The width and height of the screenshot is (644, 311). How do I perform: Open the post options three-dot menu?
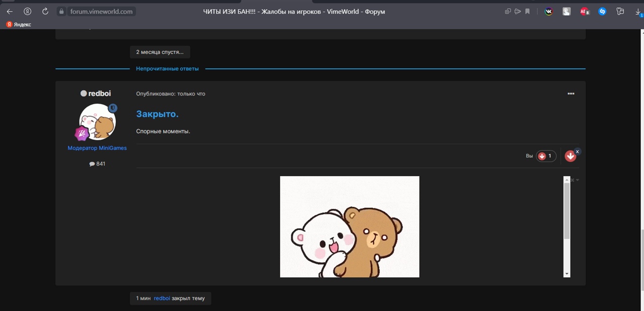(571, 94)
